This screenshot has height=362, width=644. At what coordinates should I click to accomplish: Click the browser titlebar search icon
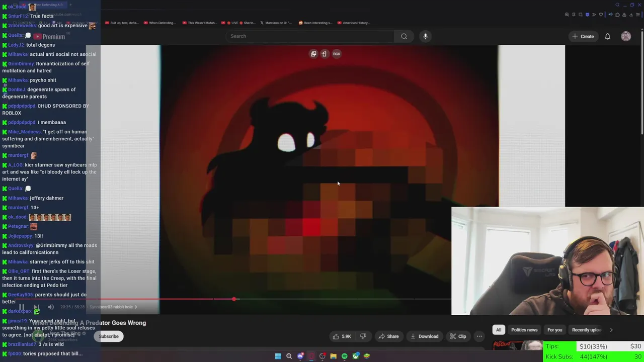(x=617, y=5)
